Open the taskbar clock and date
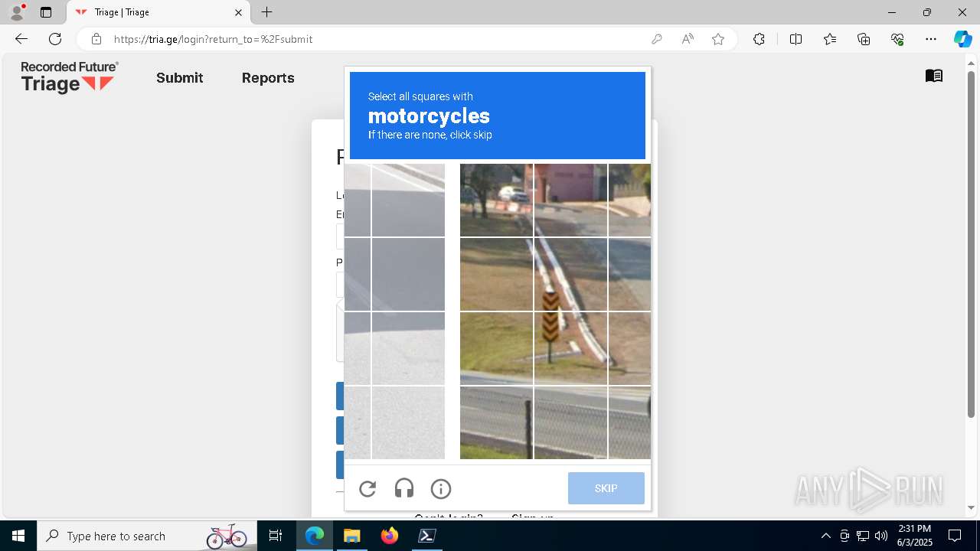980x551 pixels. pyautogui.click(x=914, y=536)
